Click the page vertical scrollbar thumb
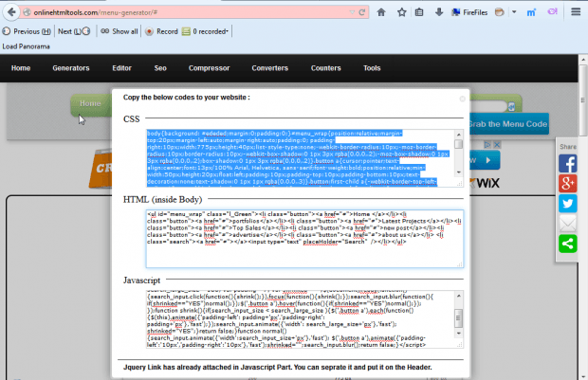The height and width of the screenshot is (380, 588). pyautogui.click(x=582, y=100)
